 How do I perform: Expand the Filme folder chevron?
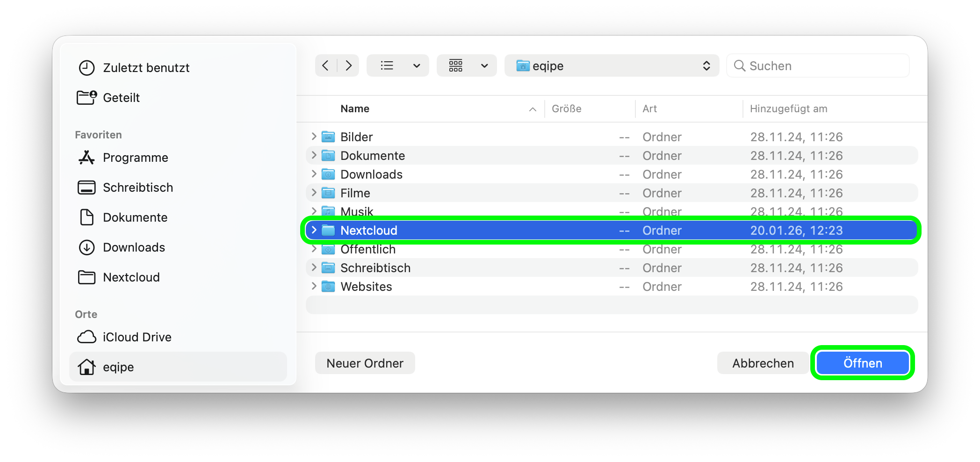pos(314,193)
